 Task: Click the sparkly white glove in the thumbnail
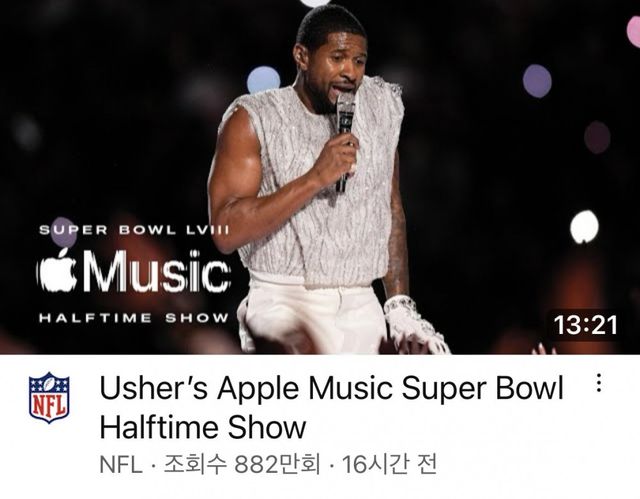coord(416,323)
